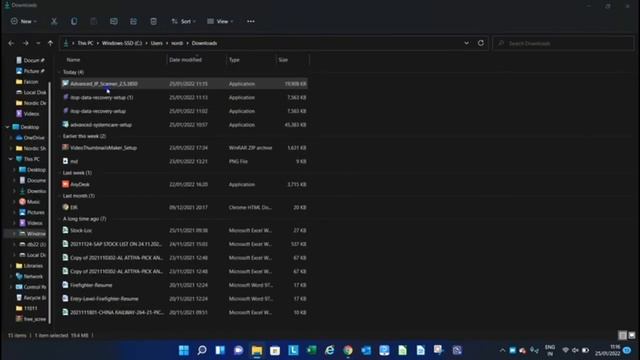
Task: Go up one folder level arrow
Action: (x=50, y=43)
